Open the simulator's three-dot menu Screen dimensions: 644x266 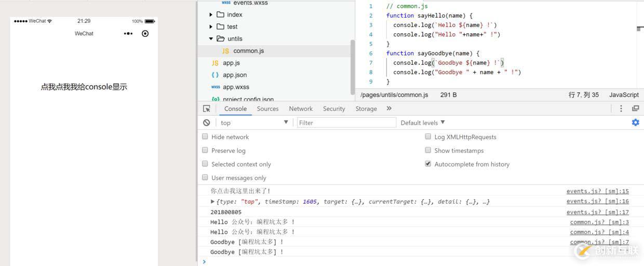tap(128, 34)
